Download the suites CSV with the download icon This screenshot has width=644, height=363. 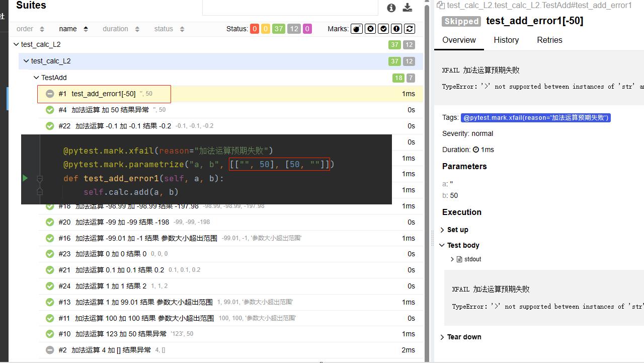click(x=408, y=8)
